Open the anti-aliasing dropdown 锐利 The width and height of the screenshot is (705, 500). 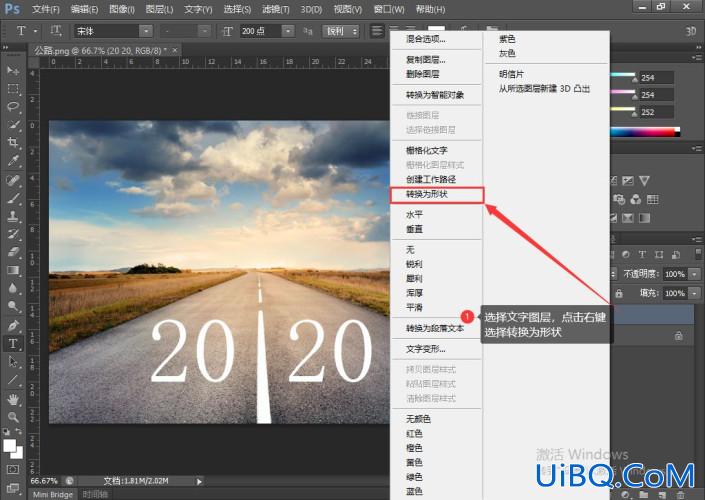[x=341, y=31]
